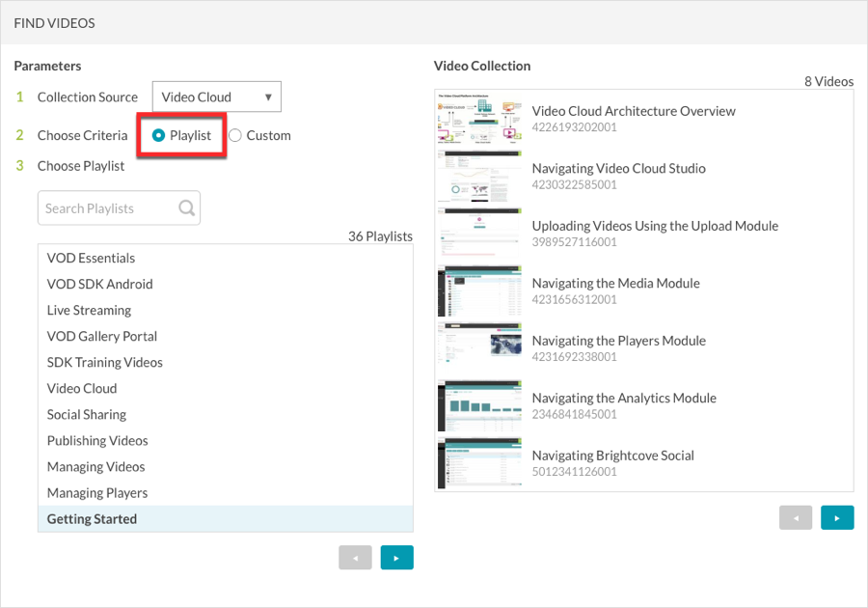
Task: Open the Collection Source dropdown
Action: (x=216, y=97)
